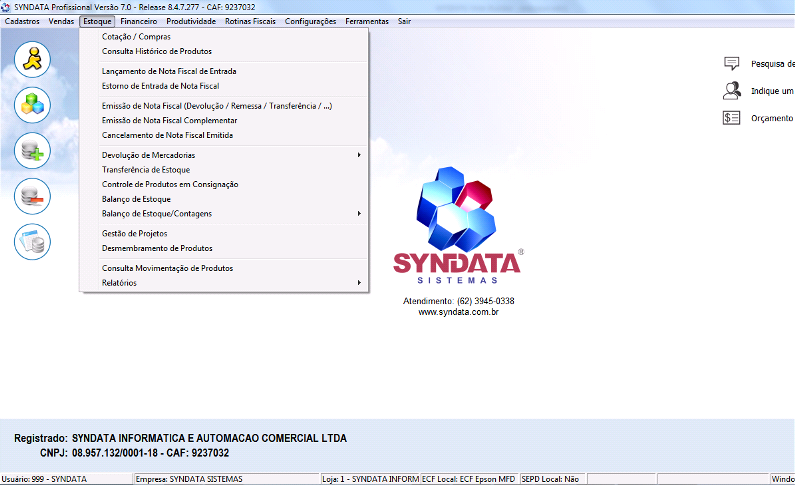Open Consulta Movimentação de Produtos
The height and width of the screenshot is (485, 795).
coord(224,268)
